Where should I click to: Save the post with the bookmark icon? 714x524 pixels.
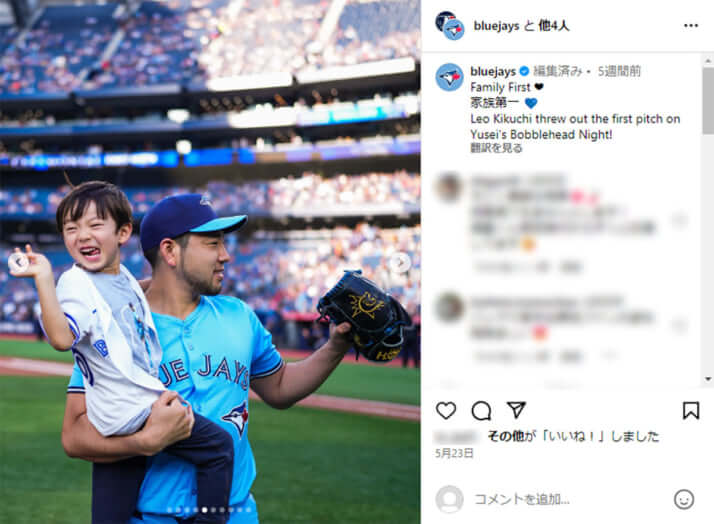[691, 410]
